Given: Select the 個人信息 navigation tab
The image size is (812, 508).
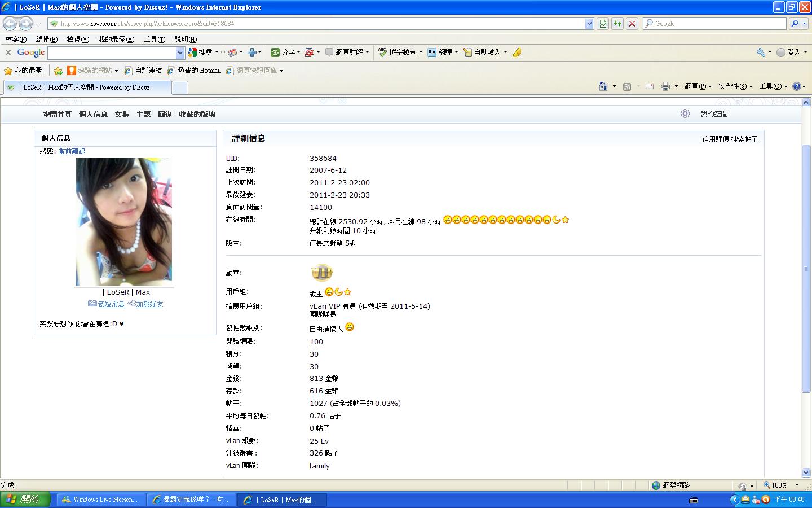Looking at the screenshot, I should click(x=93, y=115).
